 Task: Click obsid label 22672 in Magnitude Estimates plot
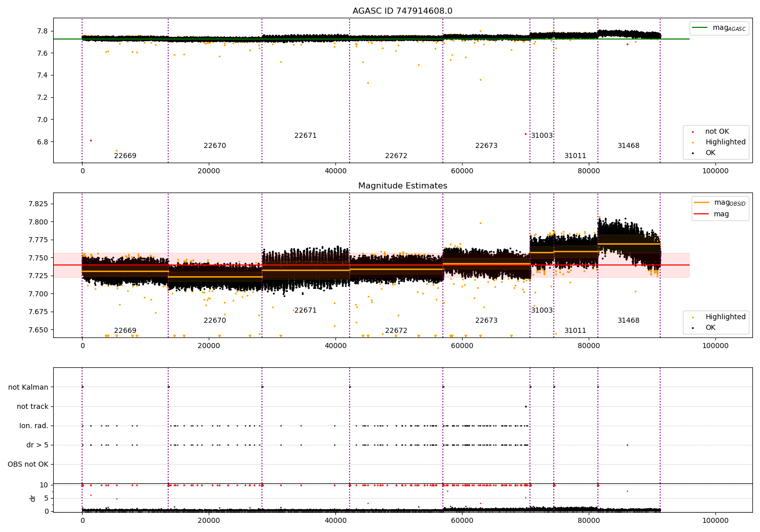[396, 331]
